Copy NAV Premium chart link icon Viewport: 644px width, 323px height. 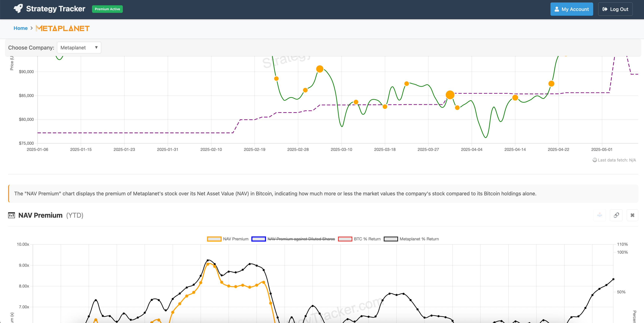tap(616, 215)
